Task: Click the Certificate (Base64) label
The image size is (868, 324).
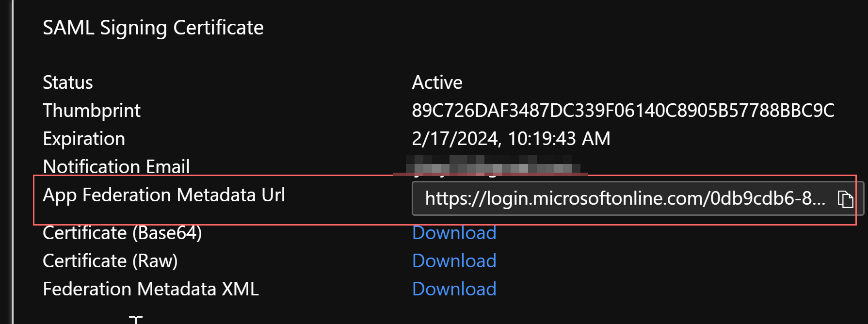Action: (122, 233)
